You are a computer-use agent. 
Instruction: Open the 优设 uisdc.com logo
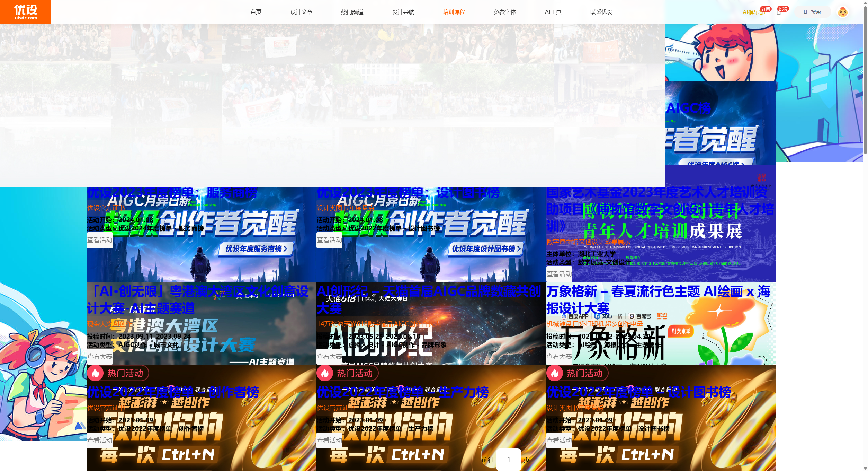pos(26,12)
